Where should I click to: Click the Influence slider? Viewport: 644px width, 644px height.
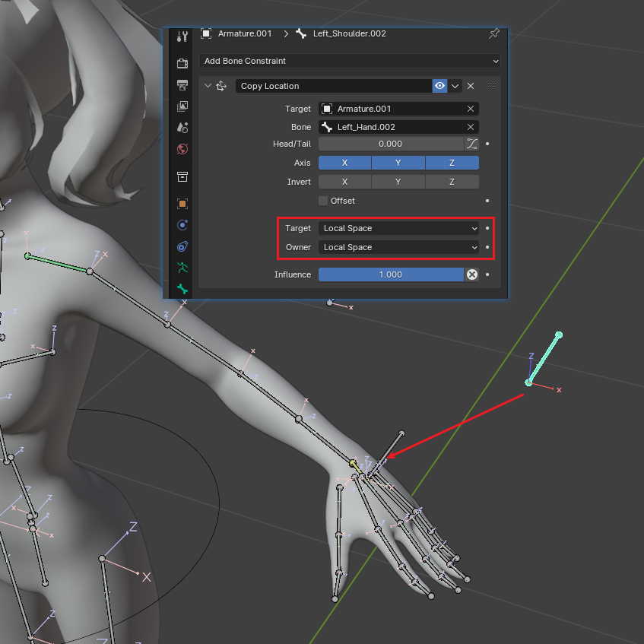click(x=391, y=274)
